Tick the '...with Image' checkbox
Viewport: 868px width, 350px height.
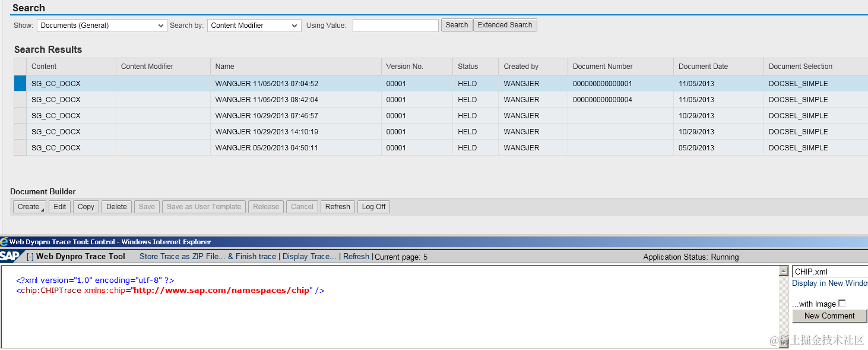[x=842, y=303]
